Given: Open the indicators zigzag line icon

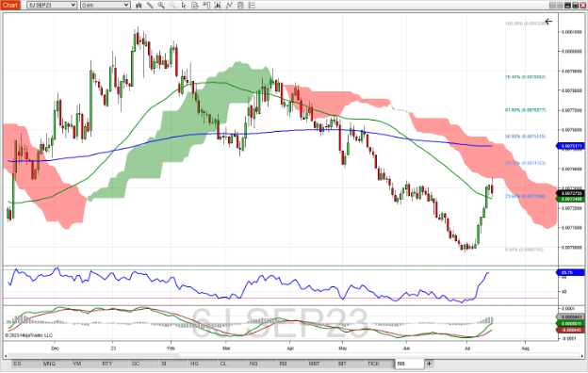Looking at the screenshot, I should point(229,6).
